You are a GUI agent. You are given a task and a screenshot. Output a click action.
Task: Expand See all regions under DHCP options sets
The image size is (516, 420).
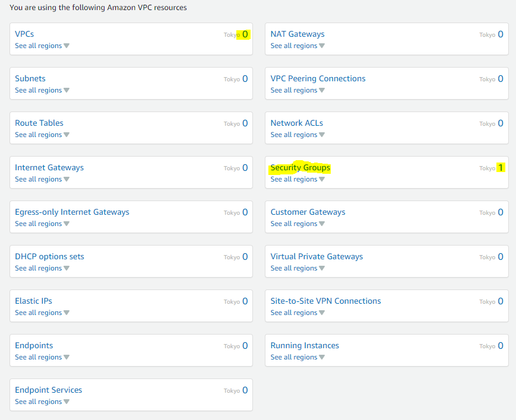[x=42, y=268]
